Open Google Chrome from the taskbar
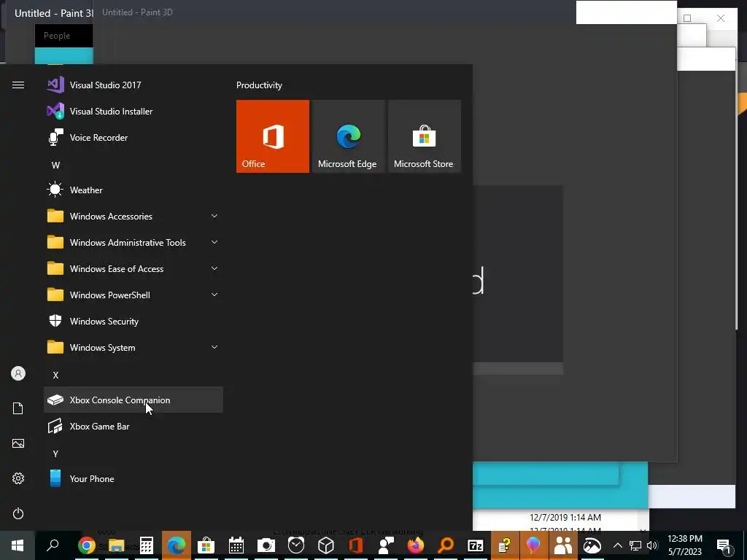The width and height of the screenshot is (747, 560). [x=86, y=545]
